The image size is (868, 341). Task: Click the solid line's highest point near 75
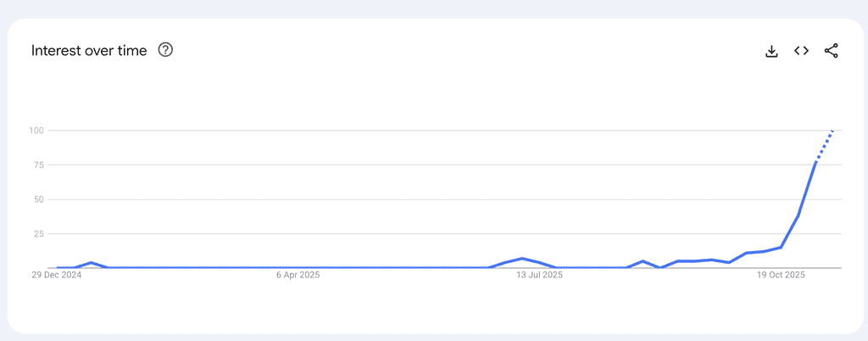[815, 161]
